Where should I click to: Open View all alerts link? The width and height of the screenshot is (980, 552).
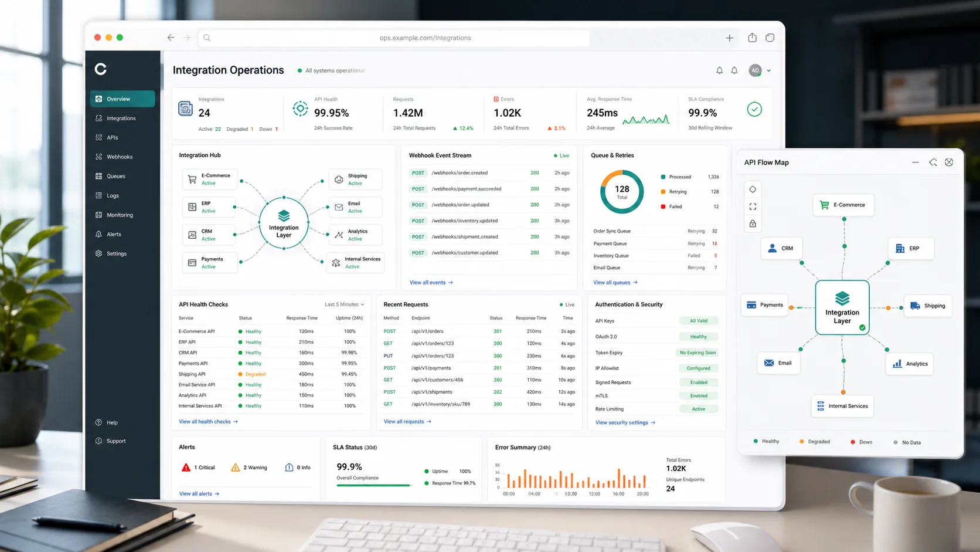pyautogui.click(x=199, y=493)
